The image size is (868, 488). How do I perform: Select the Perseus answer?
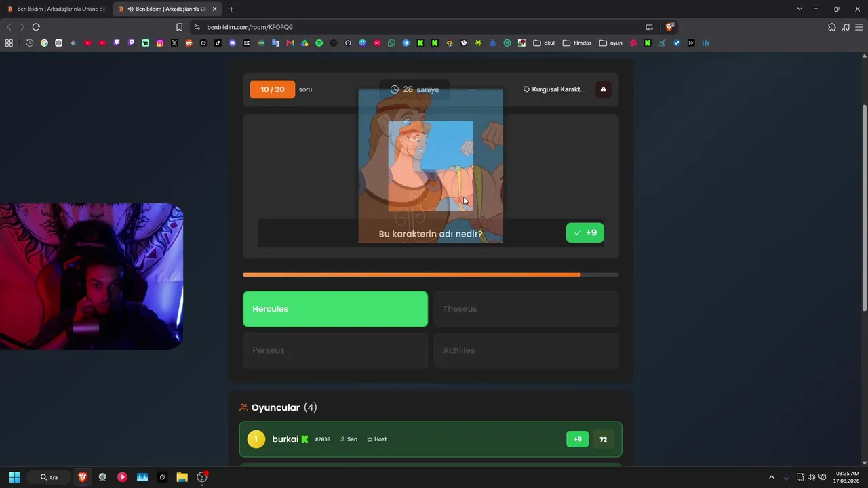336,350
